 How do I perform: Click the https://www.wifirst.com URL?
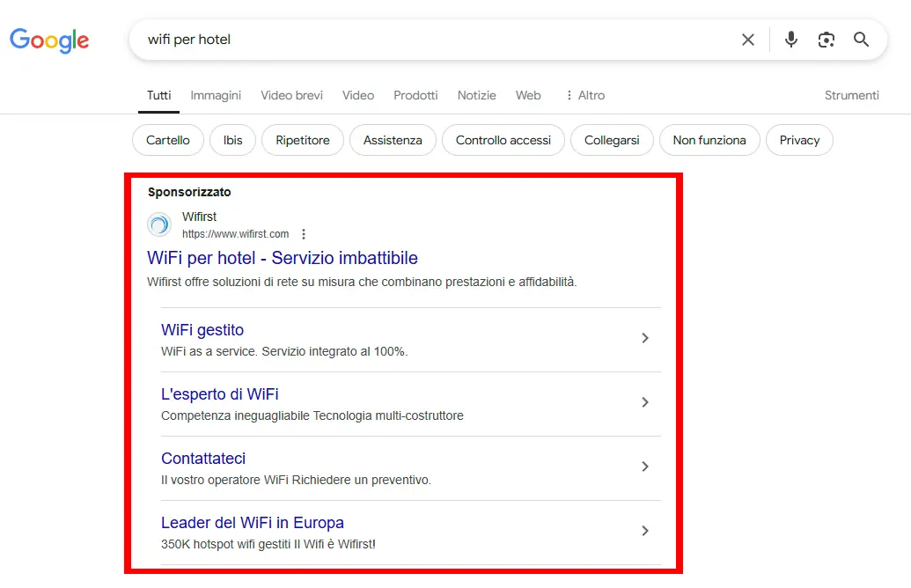tap(235, 234)
